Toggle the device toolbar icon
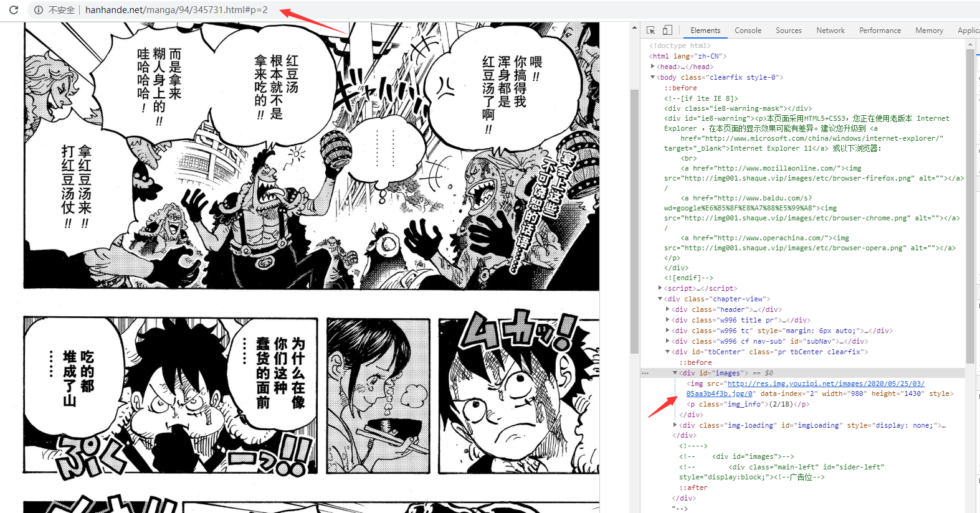Screen dimensions: 980x513 click(x=667, y=30)
